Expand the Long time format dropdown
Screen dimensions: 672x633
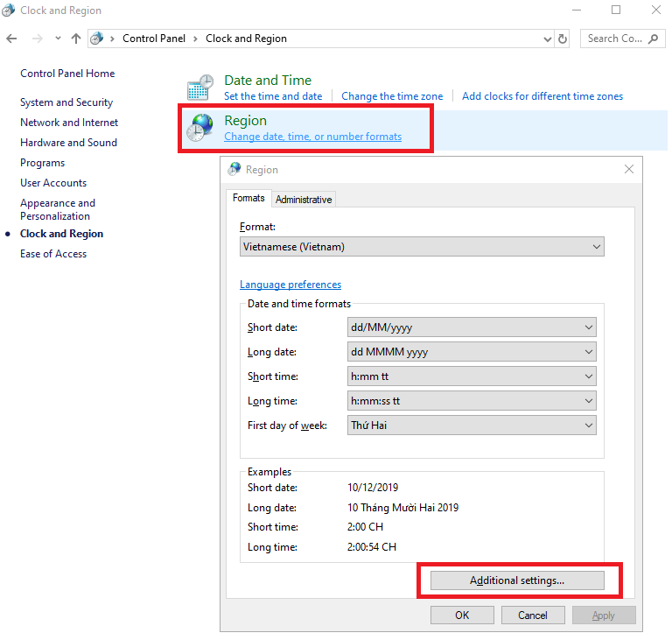coord(472,401)
